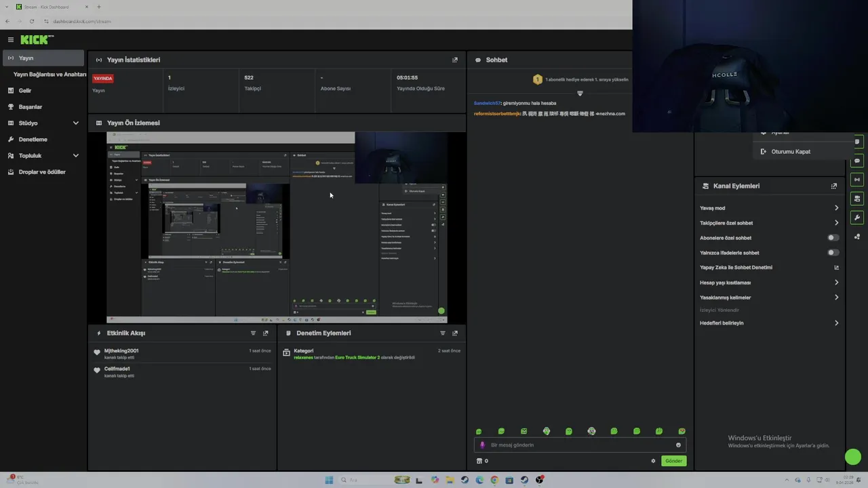This screenshot has height=488, width=868.
Task: Open Takipçilere özel sohbet arrow
Action: click(836, 223)
